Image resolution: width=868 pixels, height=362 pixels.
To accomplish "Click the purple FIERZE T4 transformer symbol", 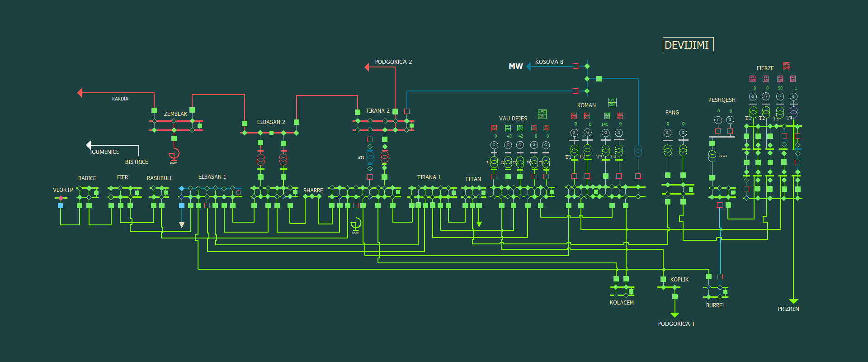I will coord(793,112).
